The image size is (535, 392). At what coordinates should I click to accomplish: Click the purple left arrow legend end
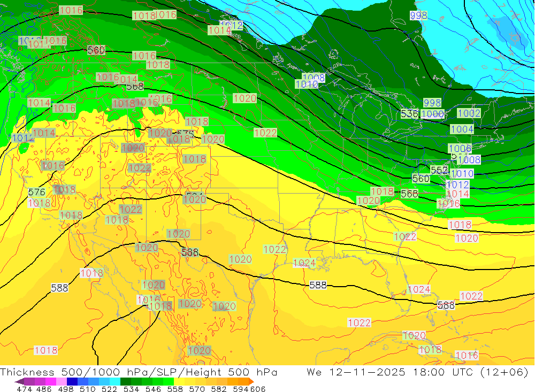pyautogui.click(x=19, y=381)
